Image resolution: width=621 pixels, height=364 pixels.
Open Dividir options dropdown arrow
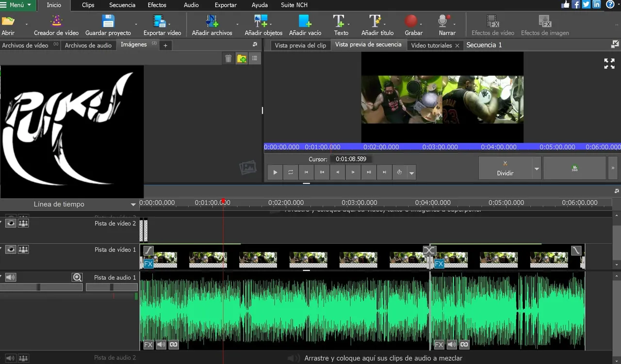(537, 169)
